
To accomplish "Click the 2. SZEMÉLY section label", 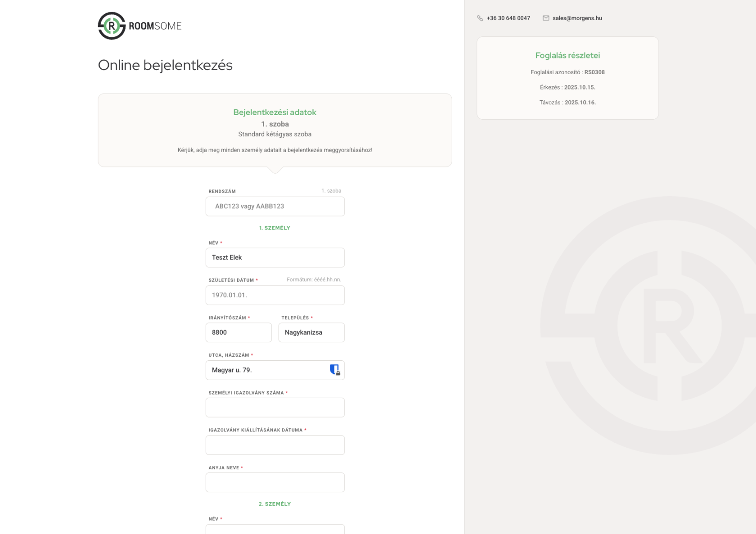I will click(274, 504).
